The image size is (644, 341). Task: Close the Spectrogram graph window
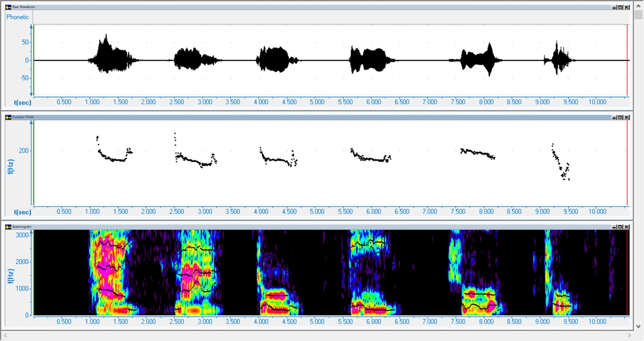[627, 227]
